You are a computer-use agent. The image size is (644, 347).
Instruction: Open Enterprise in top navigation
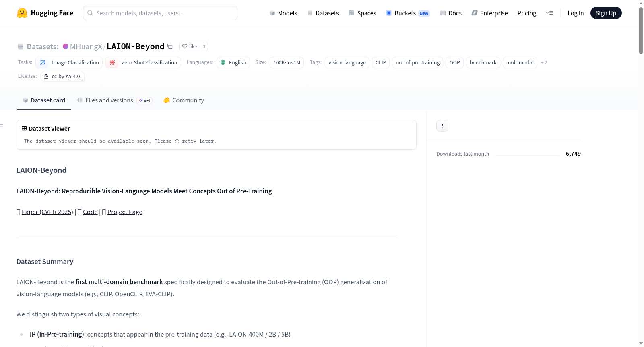pyautogui.click(x=489, y=13)
